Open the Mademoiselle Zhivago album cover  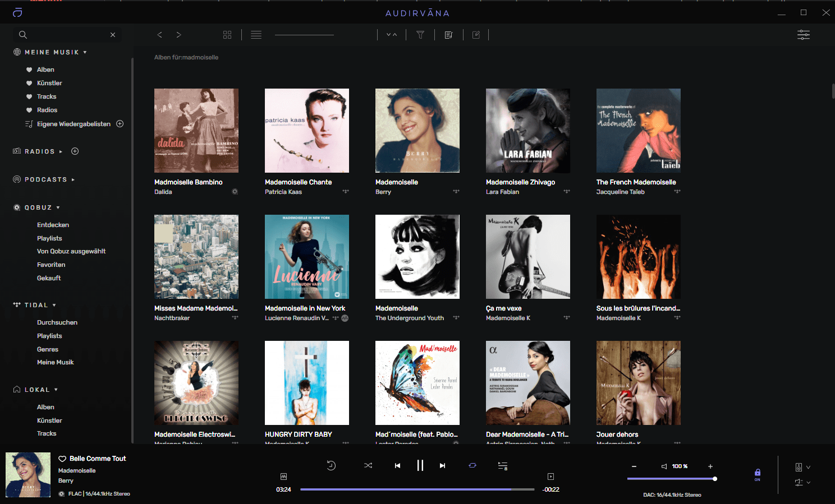(x=528, y=131)
